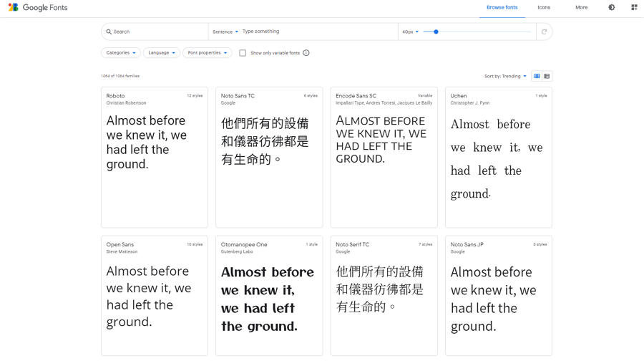Enable Show only variable fonts checkbox
The image size is (644, 361).
click(x=243, y=52)
